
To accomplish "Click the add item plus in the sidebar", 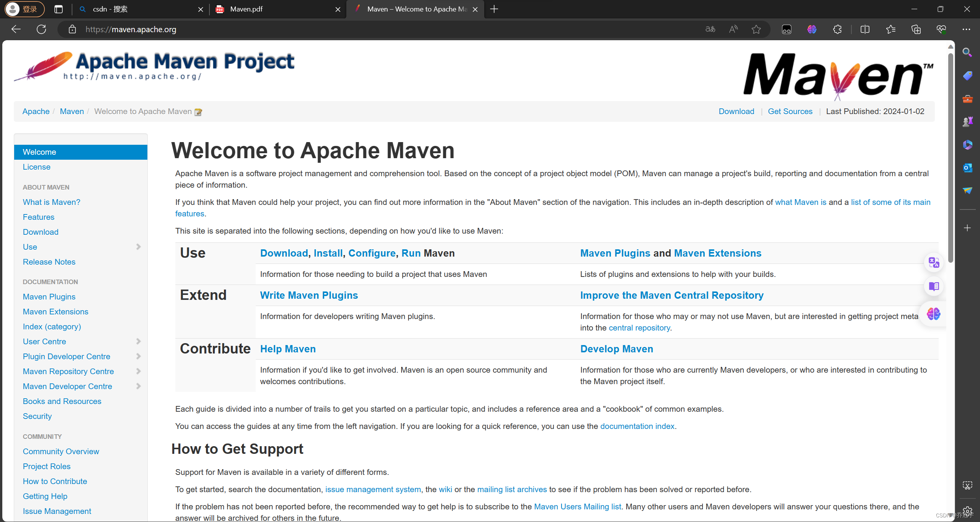I will pos(968,228).
